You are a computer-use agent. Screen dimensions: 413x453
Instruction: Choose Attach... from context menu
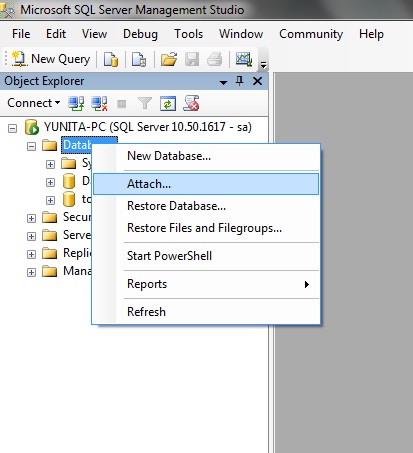pos(206,184)
